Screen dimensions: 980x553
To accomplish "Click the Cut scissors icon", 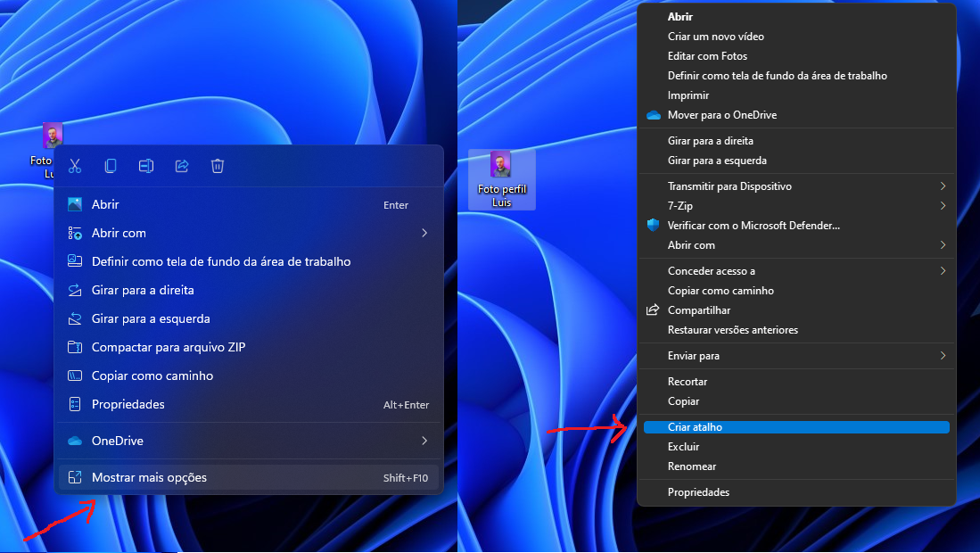I will point(75,166).
